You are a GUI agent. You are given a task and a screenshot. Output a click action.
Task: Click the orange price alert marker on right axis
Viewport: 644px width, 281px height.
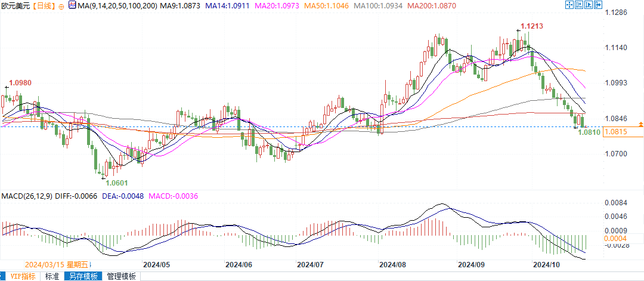point(640,124)
